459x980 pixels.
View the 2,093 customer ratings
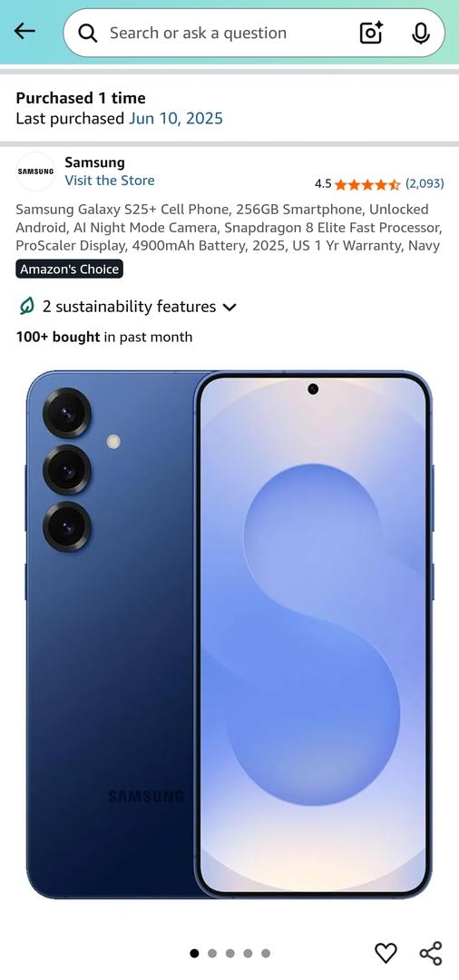[425, 183]
